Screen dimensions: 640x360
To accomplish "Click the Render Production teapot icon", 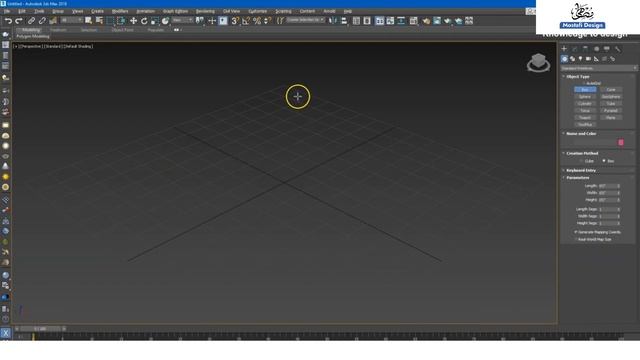I will pos(448,21).
